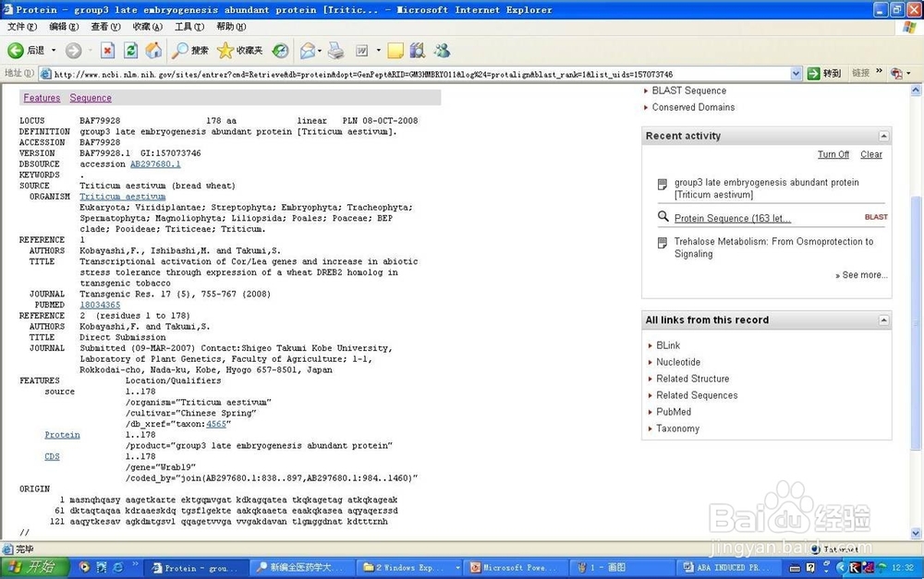Refresh the page with green arrows icon
The image size is (924, 579).
coord(130,51)
